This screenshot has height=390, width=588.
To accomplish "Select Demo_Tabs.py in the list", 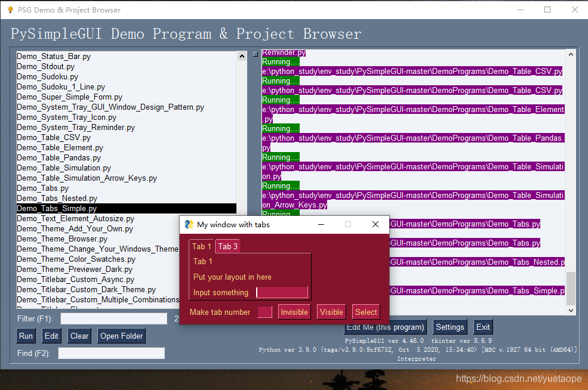I will (x=127, y=188).
